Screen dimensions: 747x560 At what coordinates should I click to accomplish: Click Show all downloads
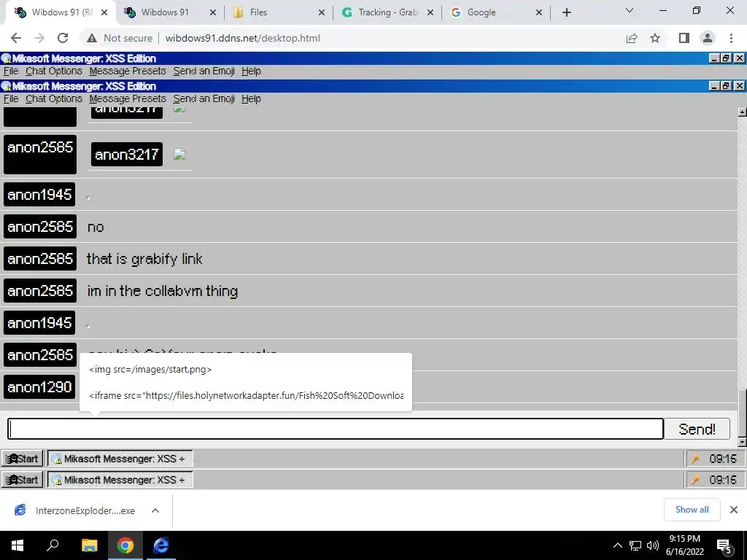point(692,510)
